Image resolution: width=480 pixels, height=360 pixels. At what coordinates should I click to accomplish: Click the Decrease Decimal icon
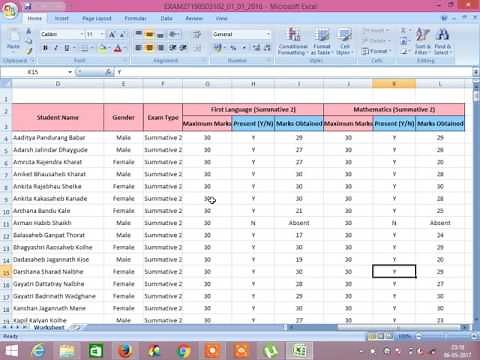(x=267, y=48)
